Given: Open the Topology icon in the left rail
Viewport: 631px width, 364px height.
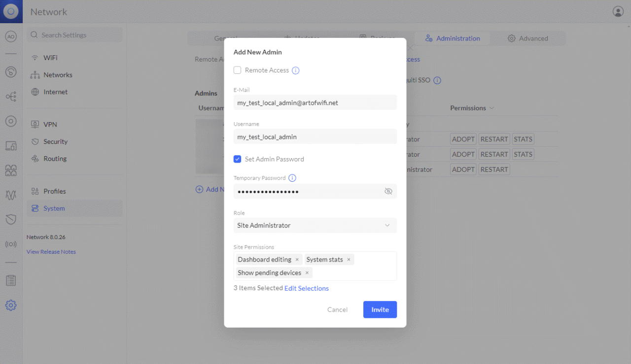Looking at the screenshot, I should (11, 97).
